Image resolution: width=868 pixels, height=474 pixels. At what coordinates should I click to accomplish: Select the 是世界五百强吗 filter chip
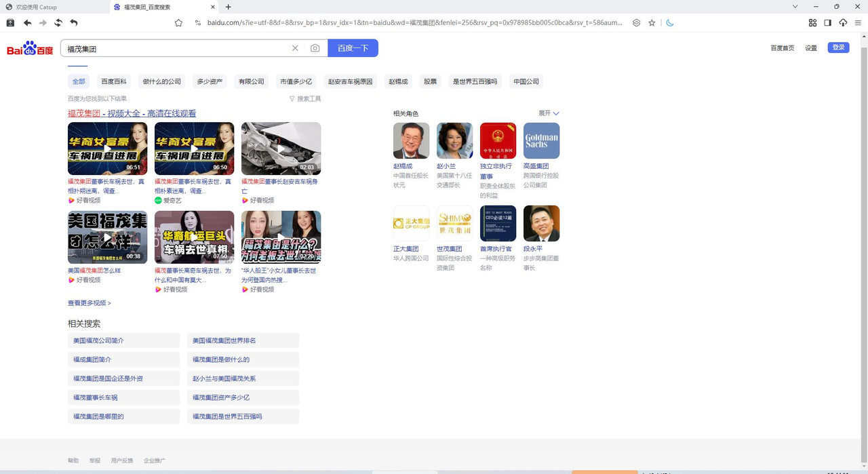pyautogui.click(x=475, y=81)
